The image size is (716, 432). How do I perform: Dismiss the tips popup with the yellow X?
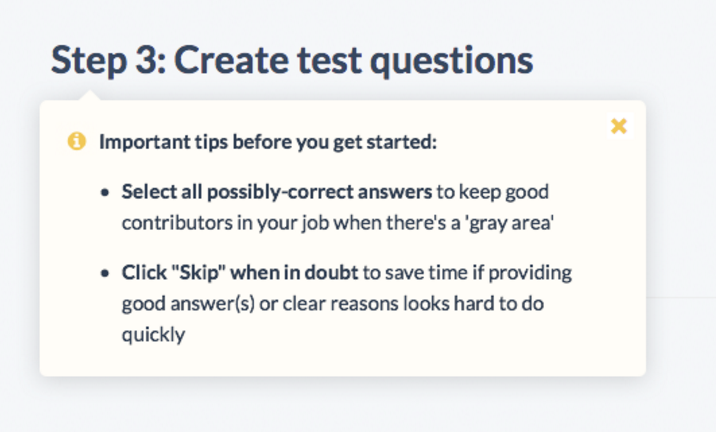coord(619,126)
